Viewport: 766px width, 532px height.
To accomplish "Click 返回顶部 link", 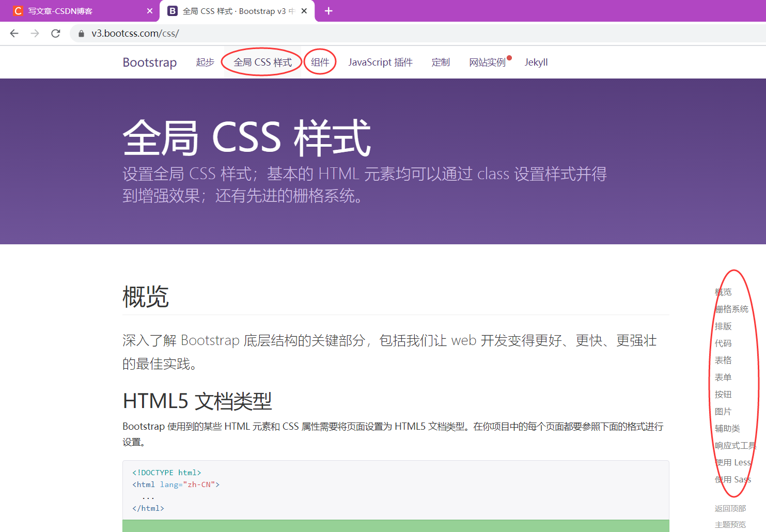I will click(730, 508).
